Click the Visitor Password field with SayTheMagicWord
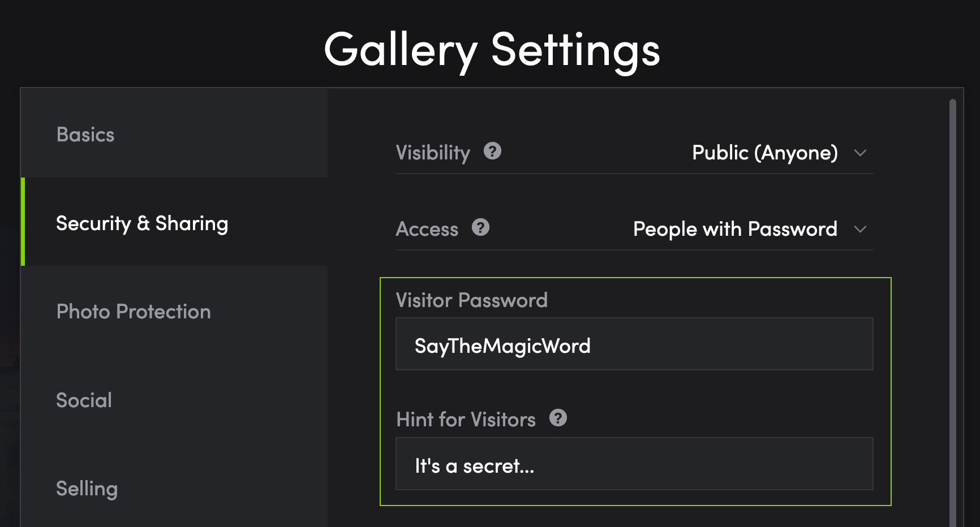The image size is (980, 527). [x=634, y=344]
